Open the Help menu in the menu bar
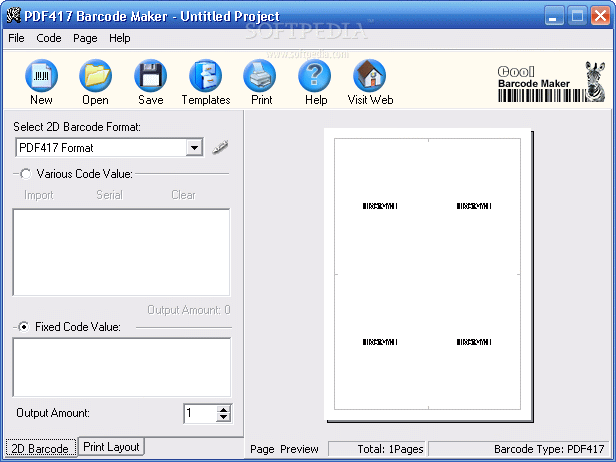Screen dimensions: 616x462 click(120, 38)
